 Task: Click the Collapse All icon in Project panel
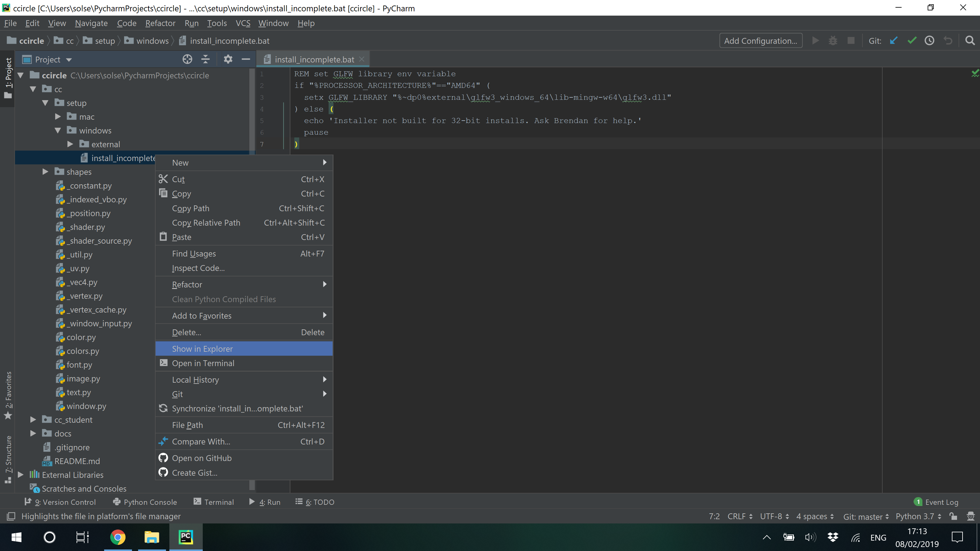click(x=205, y=59)
